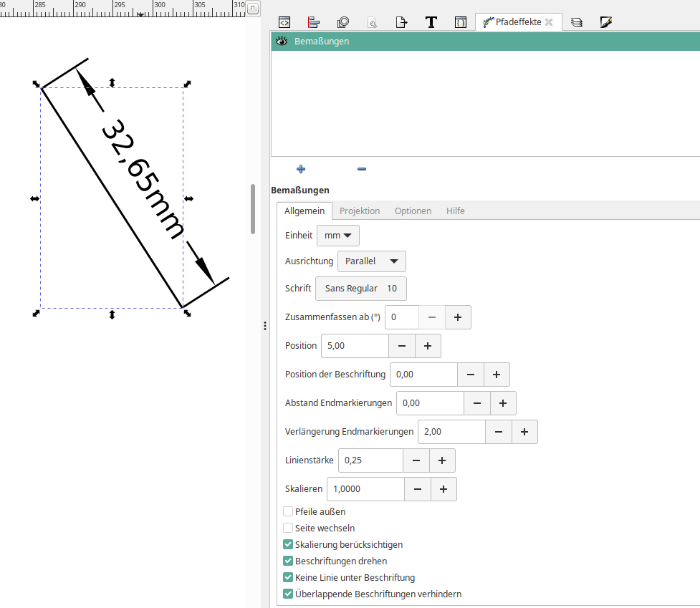This screenshot has height=608, width=700.
Task: Click the right-middle selection scale handle
Action: (x=189, y=199)
